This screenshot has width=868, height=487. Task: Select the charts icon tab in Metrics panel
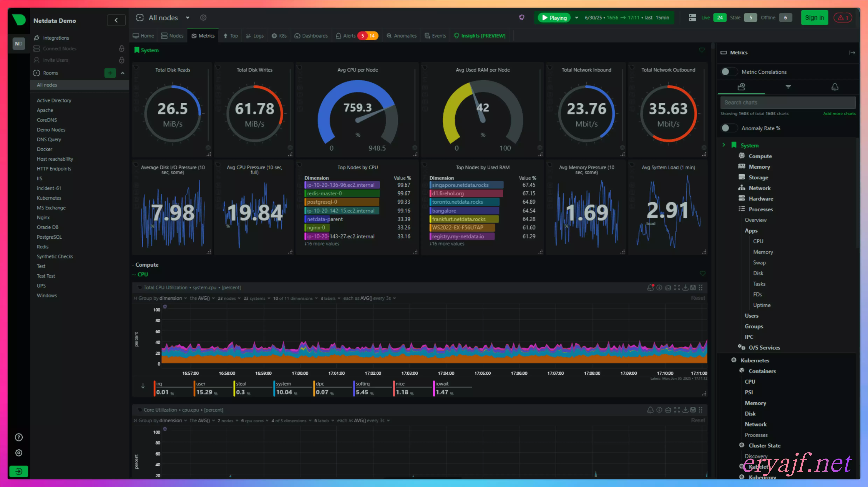tap(741, 87)
